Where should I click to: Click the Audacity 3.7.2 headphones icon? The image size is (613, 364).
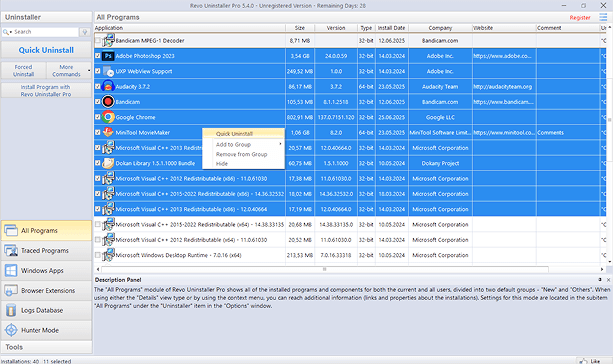[108, 86]
